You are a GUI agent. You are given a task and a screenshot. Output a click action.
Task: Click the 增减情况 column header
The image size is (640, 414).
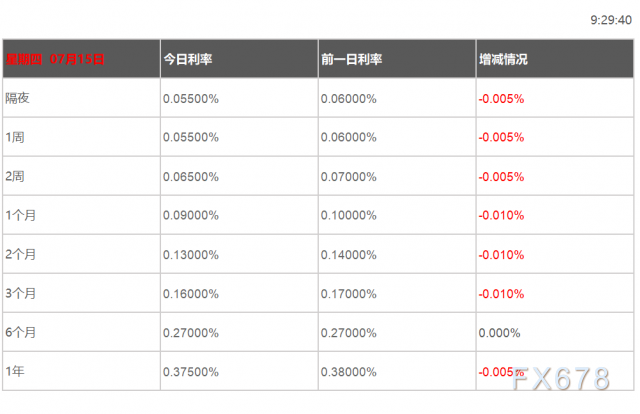(503, 60)
